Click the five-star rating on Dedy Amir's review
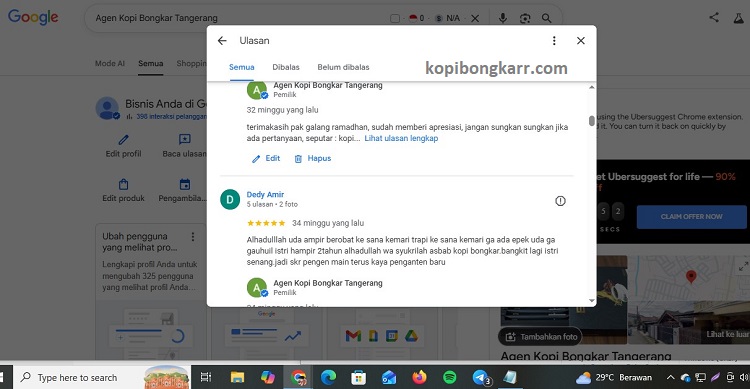The height and width of the screenshot is (389, 750). tap(266, 223)
